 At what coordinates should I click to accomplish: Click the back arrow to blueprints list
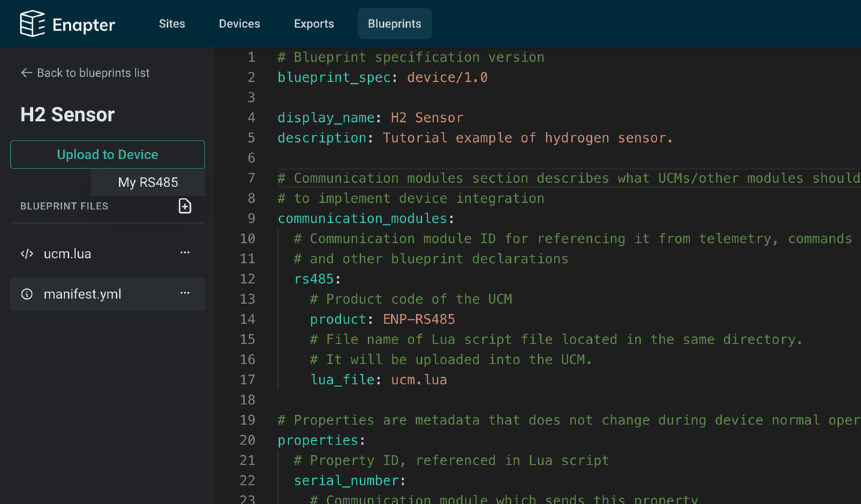(27, 73)
